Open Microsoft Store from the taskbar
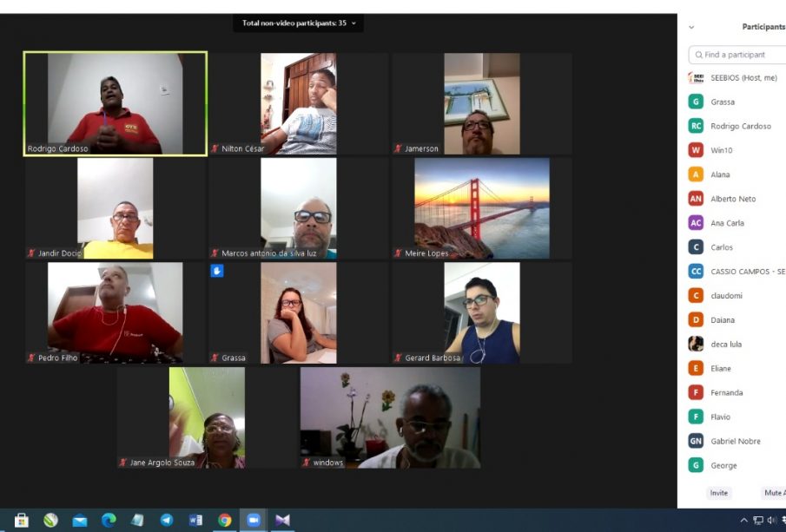Screen dimensions: 786x532 (x=22, y=520)
